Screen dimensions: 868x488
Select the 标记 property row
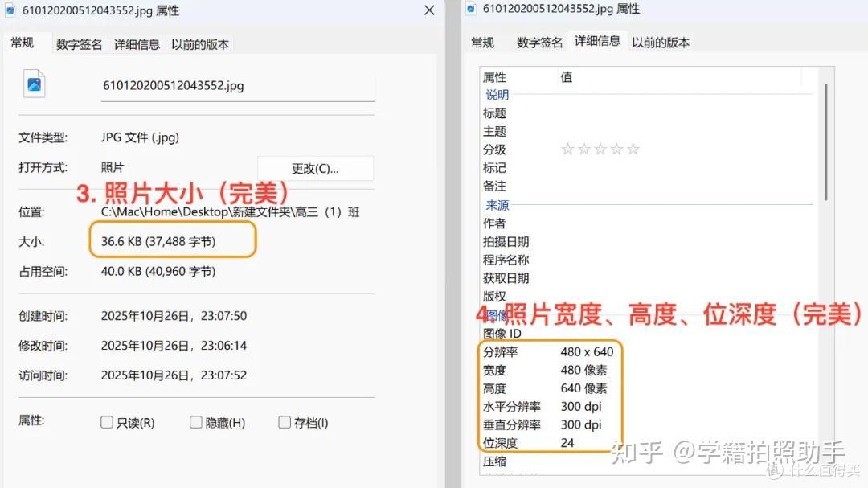click(648, 168)
